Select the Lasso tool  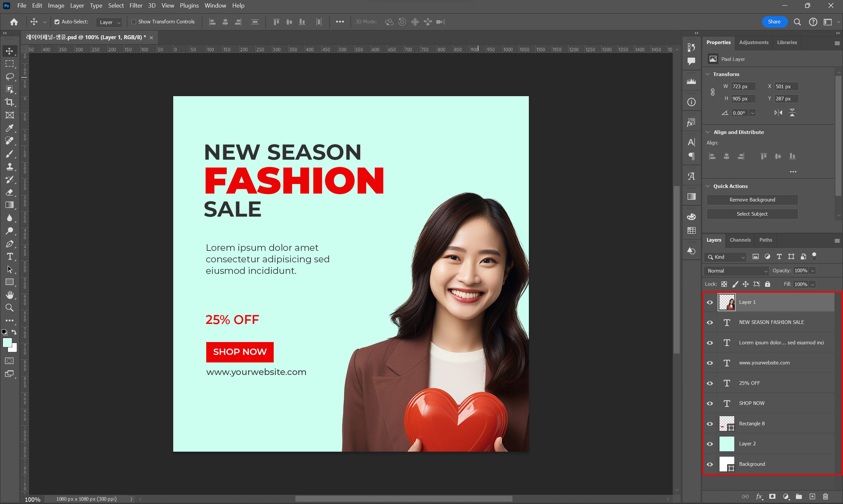tap(10, 76)
